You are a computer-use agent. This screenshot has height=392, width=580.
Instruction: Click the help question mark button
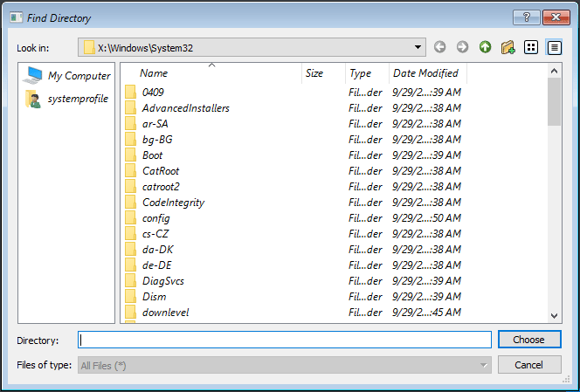pyautogui.click(x=527, y=17)
